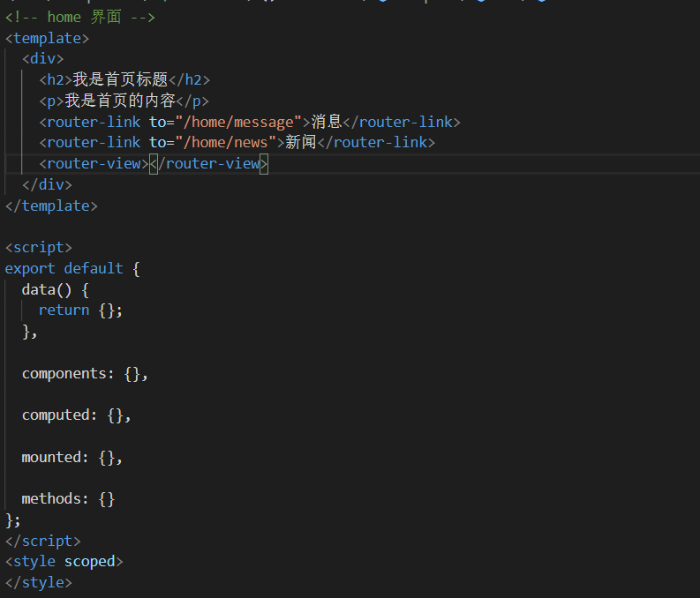This screenshot has height=598, width=700.
Task: Click the router-link label "新闻"
Action: 301,142
